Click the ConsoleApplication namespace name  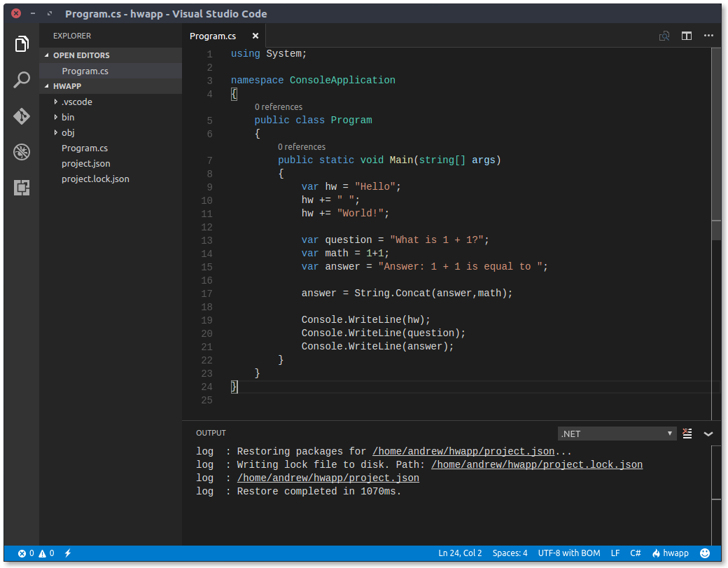342,81
